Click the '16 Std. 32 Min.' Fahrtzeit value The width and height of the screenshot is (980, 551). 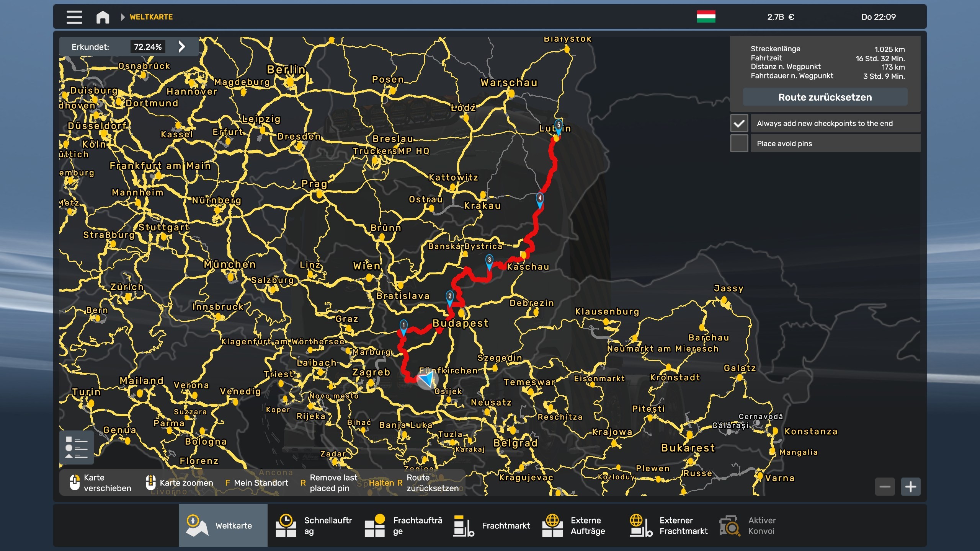tap(880, 59)
